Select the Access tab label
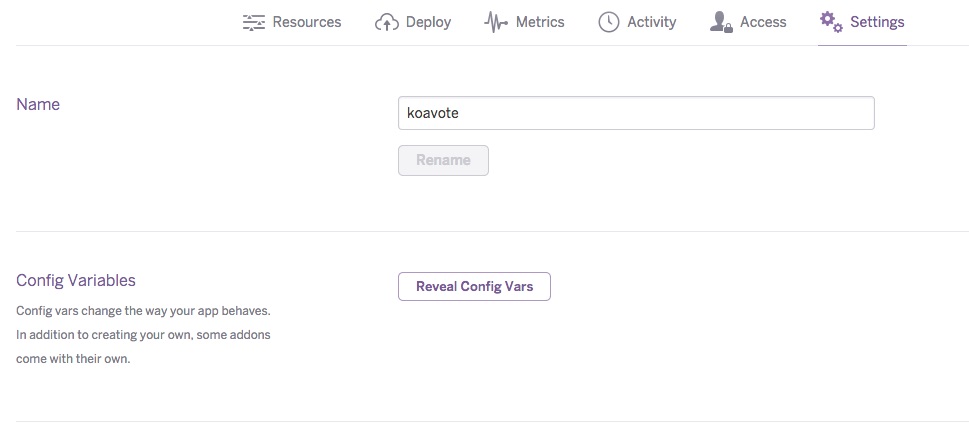Viewport: 969px width, 427px height. pyautogui.click(x=763, y=22)
